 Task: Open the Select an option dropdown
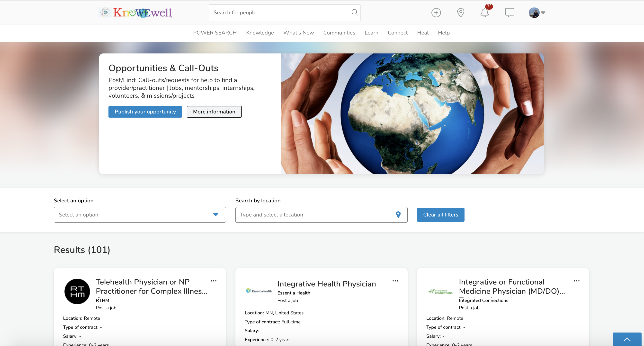pyautogui.click(x=140, y=215)
